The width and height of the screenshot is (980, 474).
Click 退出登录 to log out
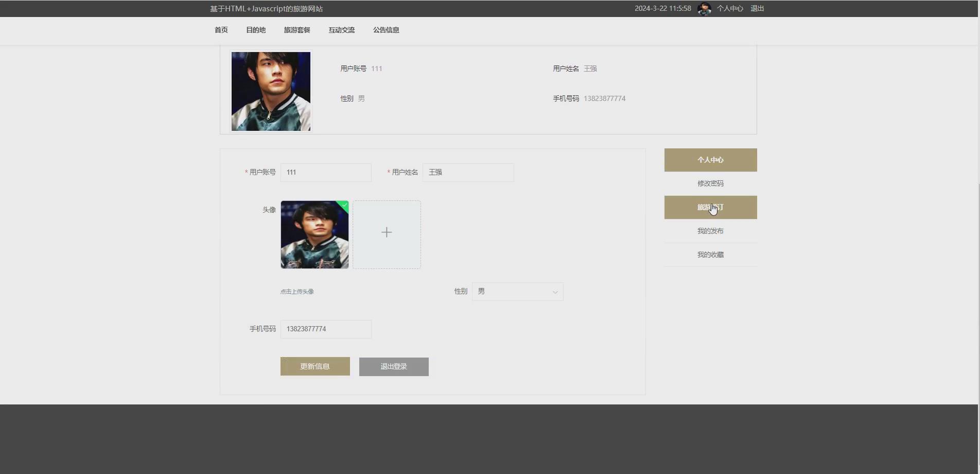pyautogui.click(x=393, y=366)
